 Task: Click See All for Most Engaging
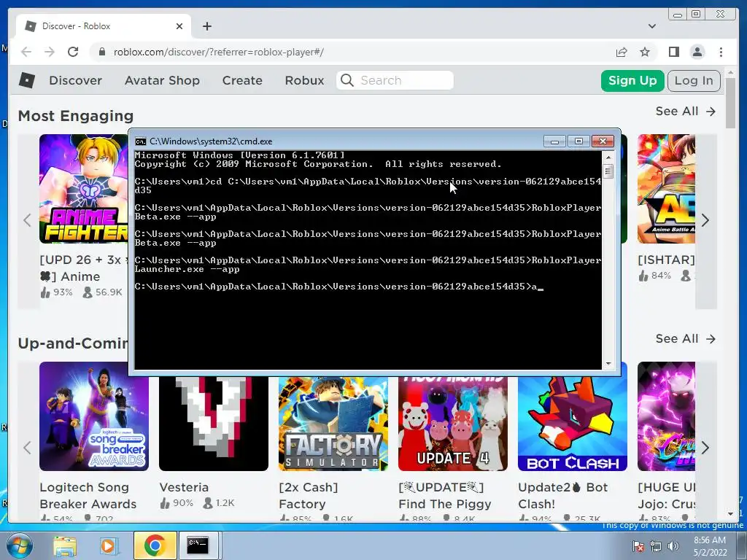click(686, 112)
